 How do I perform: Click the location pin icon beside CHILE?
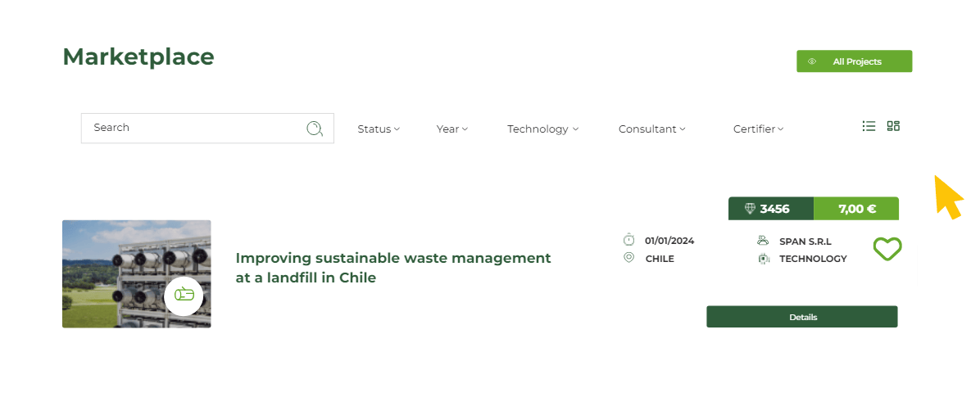tap(629, 258)
